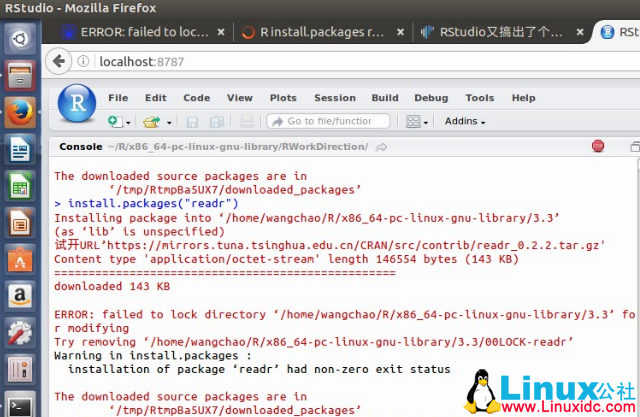Open Files manager from launcher
The height and width of the screenshot is (417, 640).
click(20, 76)
